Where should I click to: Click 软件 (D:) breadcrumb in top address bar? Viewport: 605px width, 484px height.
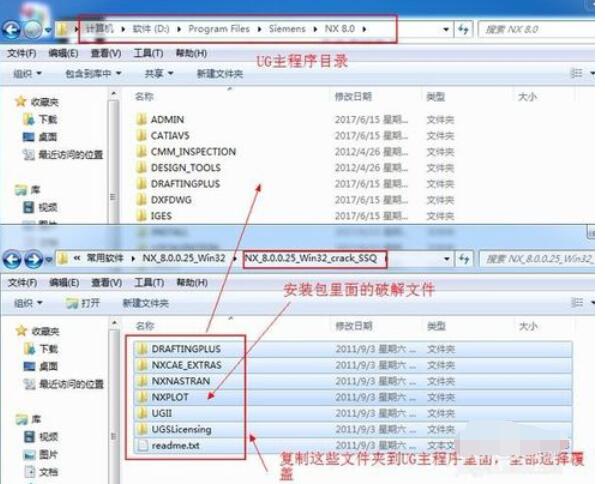point(151,29)
